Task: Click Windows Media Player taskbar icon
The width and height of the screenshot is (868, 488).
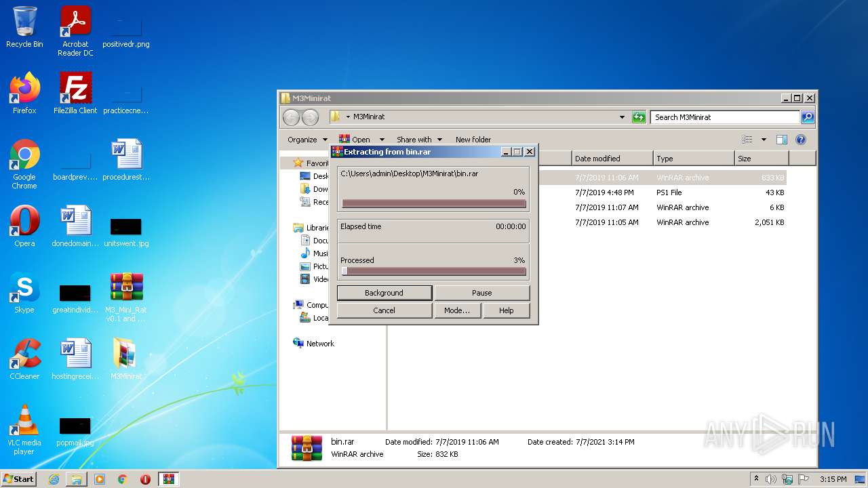Action: [100, 479]
